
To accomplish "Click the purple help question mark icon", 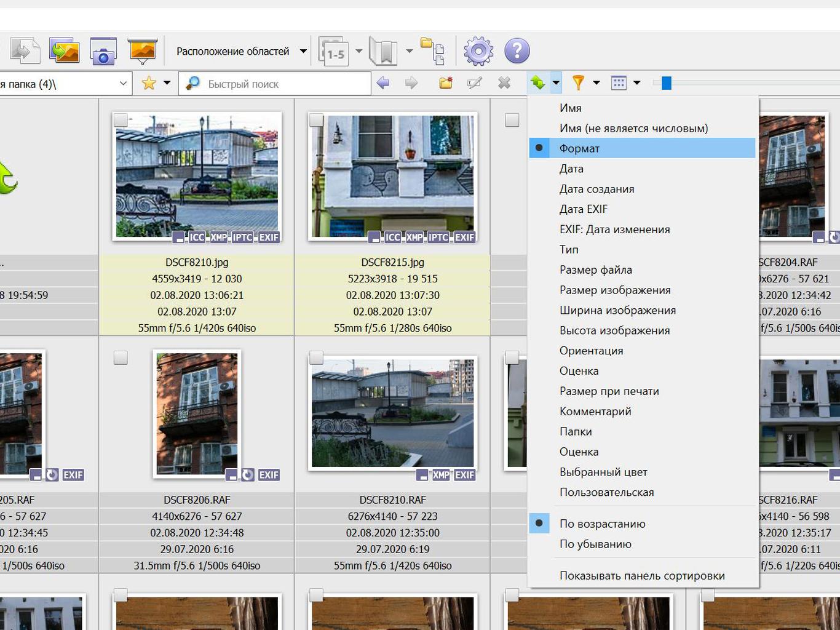I will coord(517,51).
